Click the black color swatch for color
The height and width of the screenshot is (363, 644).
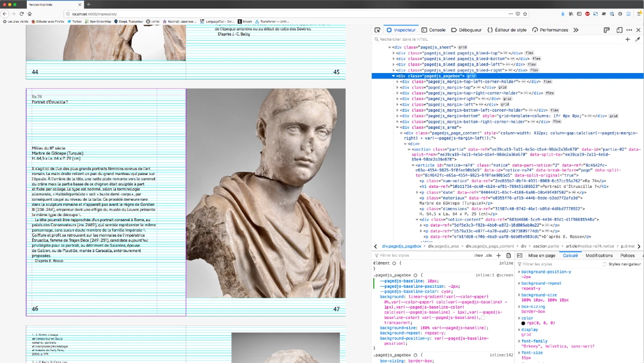[x=523, y=323]
